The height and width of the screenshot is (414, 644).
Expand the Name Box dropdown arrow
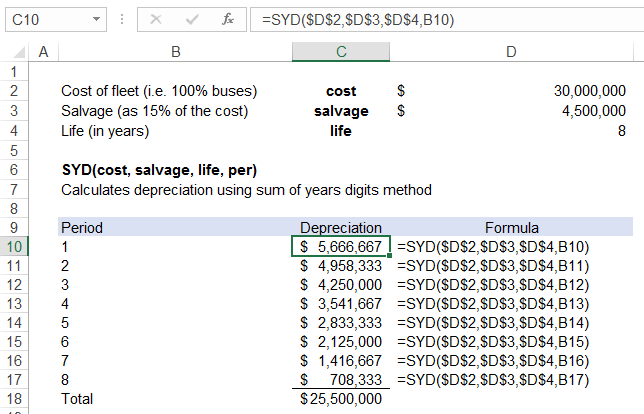click(x=95, y=19)
